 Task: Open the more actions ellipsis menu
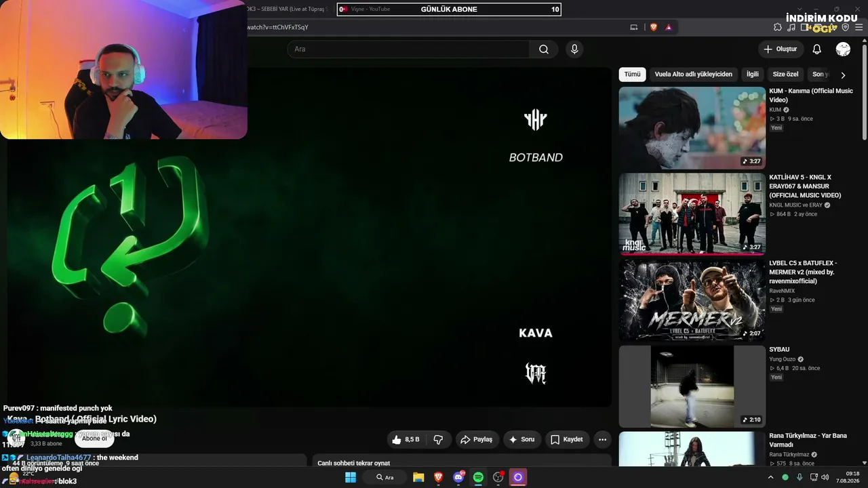tap(602, 440)
